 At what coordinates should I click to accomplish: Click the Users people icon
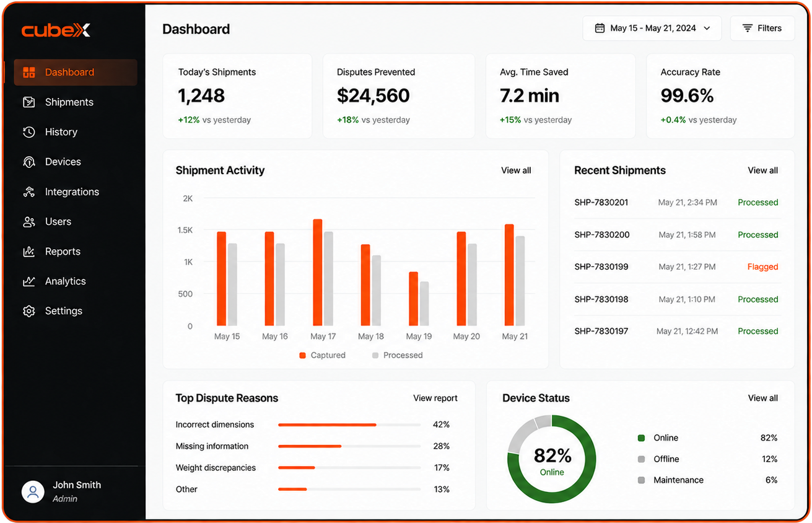29,222
